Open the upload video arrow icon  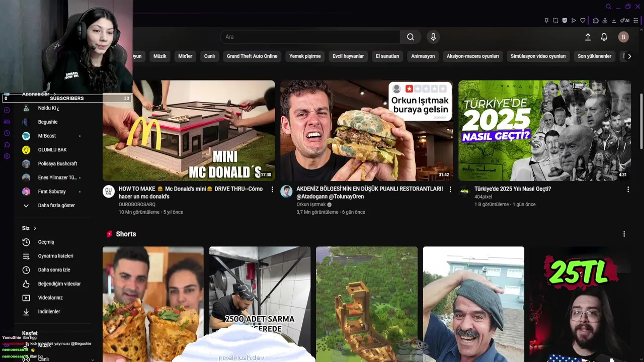(588, 37)
